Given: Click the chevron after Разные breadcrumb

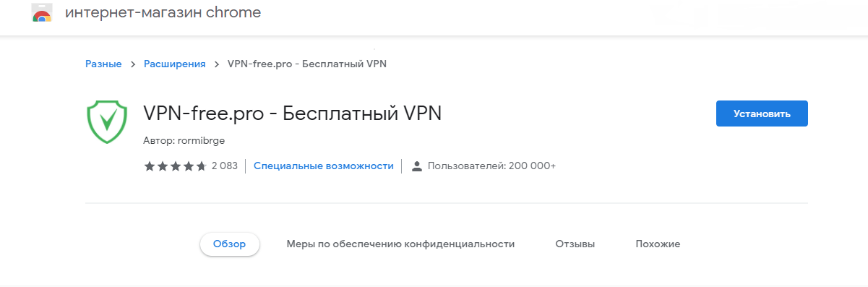Looking at the screenshot, I should [x=133, y=64].
